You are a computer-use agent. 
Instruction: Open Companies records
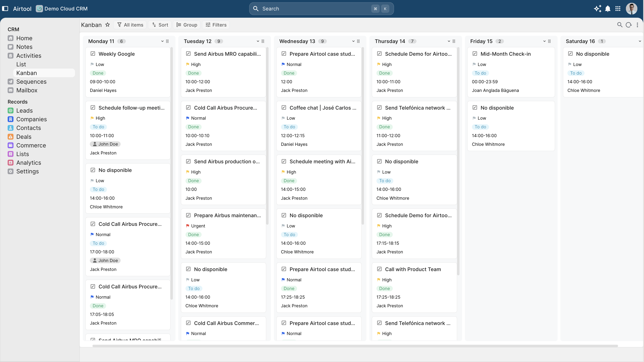[32, 119]
